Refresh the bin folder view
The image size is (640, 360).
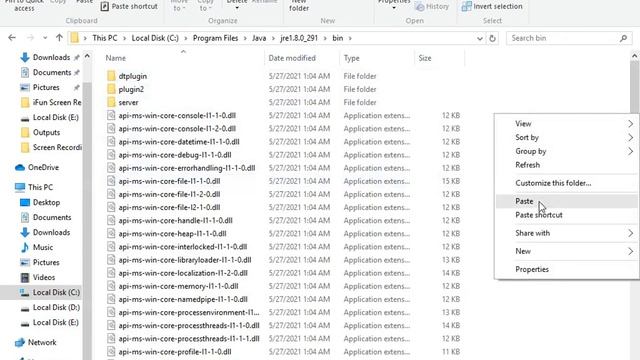(493, 38)
